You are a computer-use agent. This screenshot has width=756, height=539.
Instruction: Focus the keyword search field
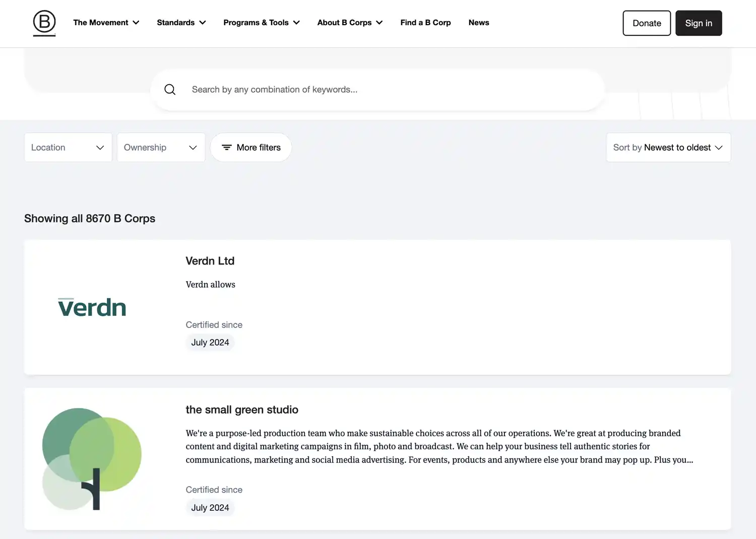tap(383, 90)
